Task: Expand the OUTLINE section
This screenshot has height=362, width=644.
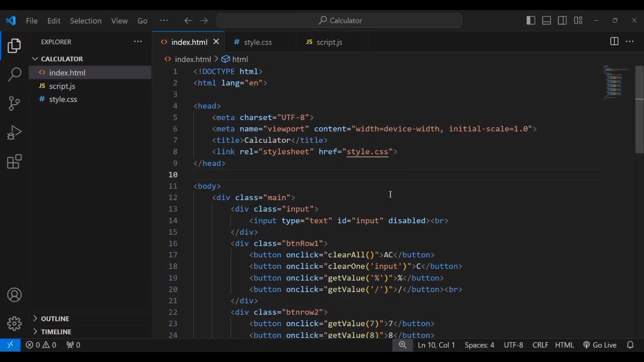Action: point(55,319)
